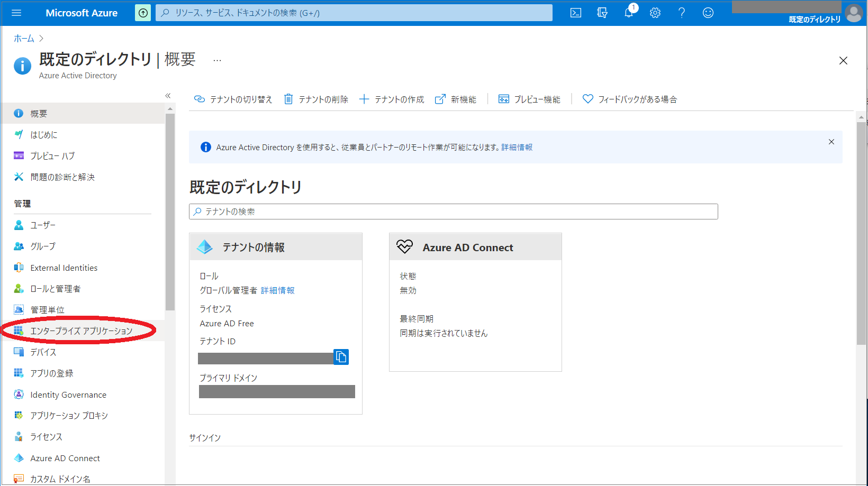
Task: Click the sidebar vertical scrollbar
Action: (x=170, y=212)
